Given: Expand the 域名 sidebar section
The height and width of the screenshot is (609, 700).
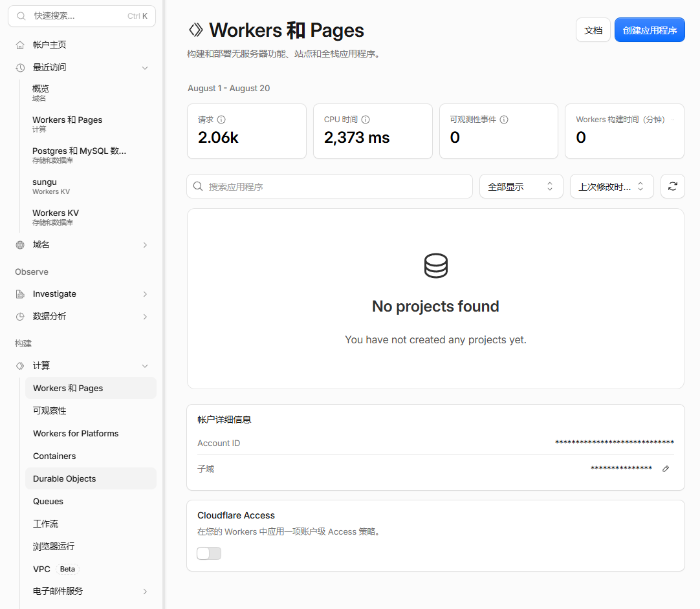Looking at the screenshot, I should pos(145,245).
